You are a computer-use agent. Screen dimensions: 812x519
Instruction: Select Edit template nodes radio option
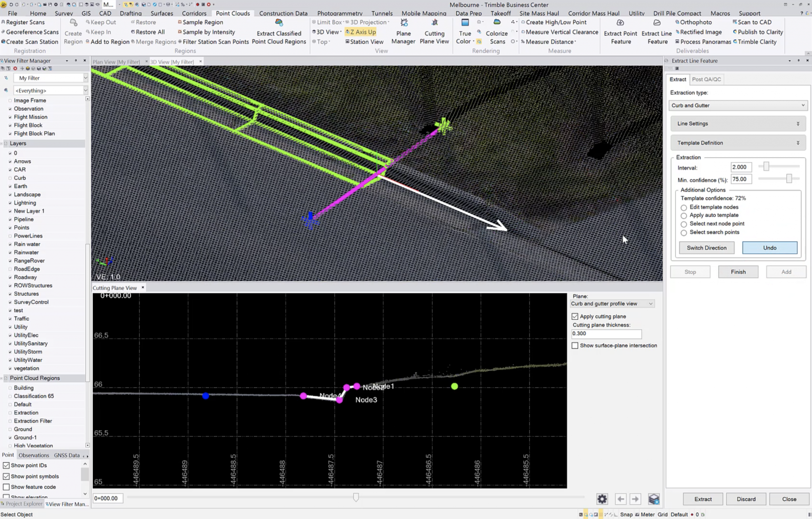point(684,207)
